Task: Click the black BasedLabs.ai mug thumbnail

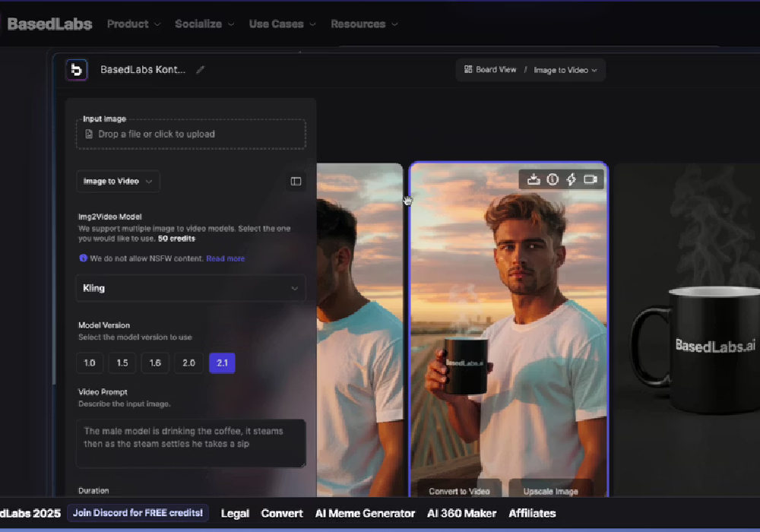Action: tap(688, 334)
